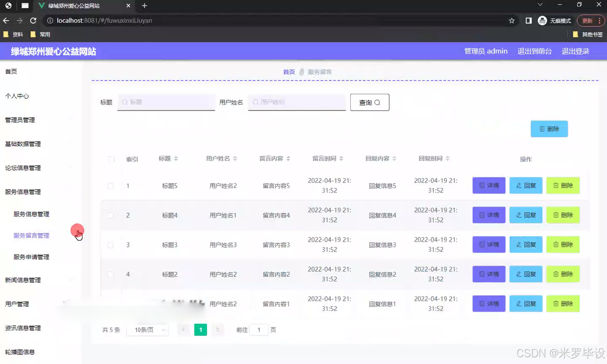This screenshot has height=364, width=607.
Task: Click the 退出到前台 link
Action: pos(534,51)
